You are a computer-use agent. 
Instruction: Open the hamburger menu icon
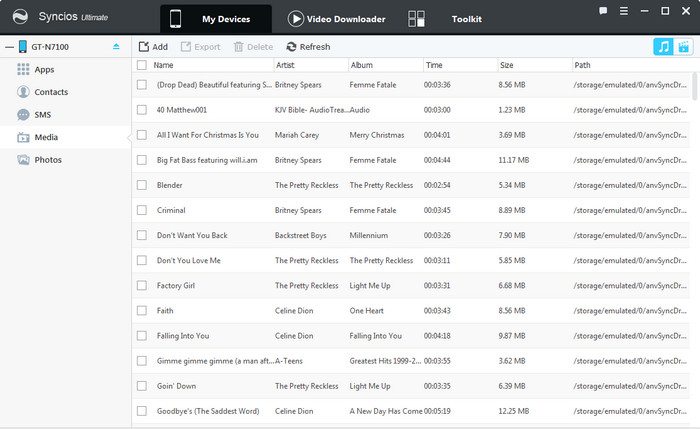pos(624,11)
